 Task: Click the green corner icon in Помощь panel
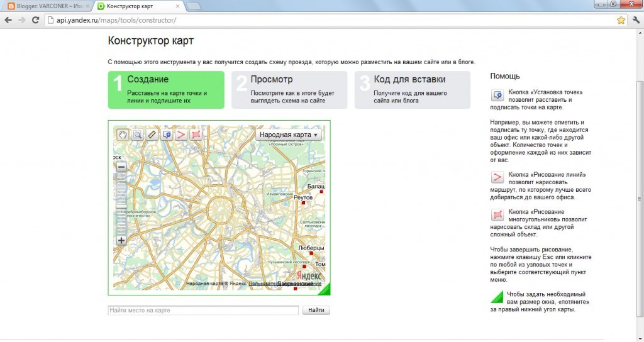click(497, 297)
